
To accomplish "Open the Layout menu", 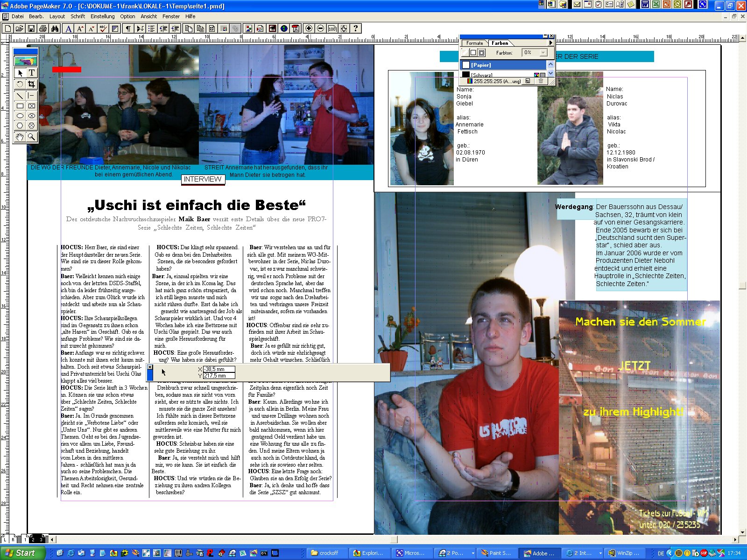I will point(57,16).
